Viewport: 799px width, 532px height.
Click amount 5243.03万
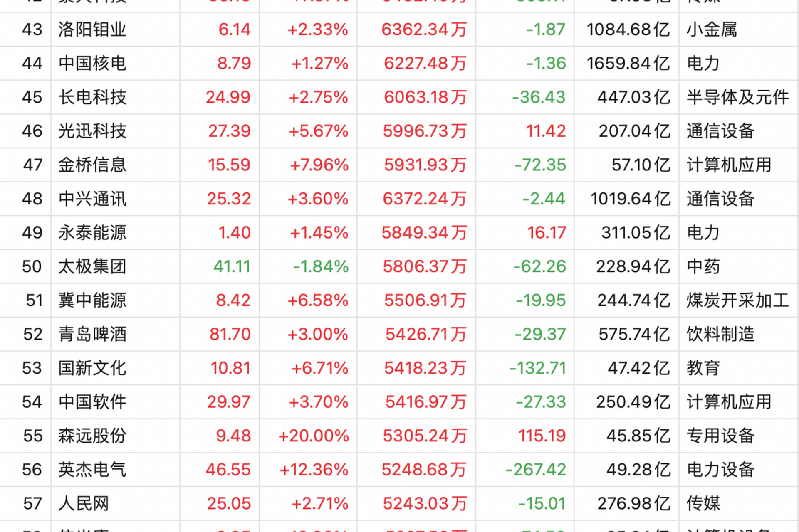[x=425, y=504]
